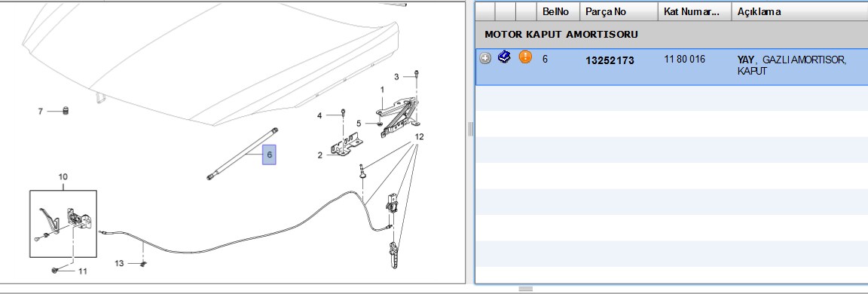Click callout number 2 near the bracket
The image size is (868, 294).
[x=320, y=155]
